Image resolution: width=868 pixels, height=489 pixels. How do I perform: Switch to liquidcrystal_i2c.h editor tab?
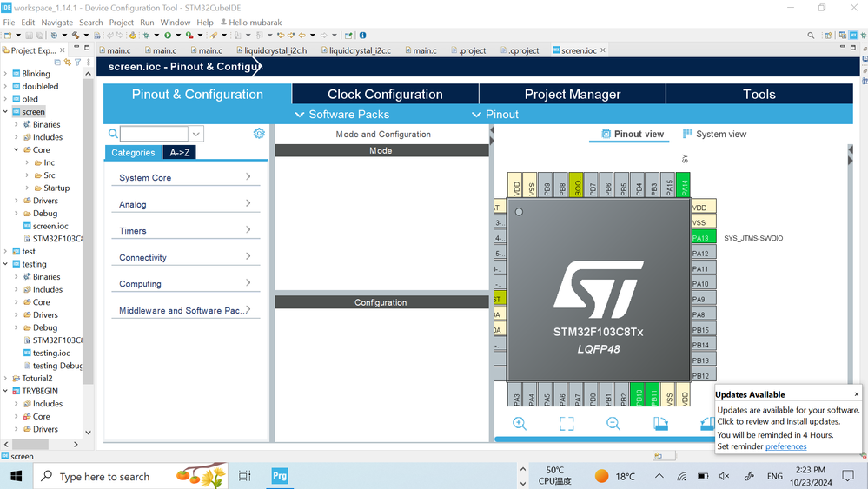pyautogui.click(x=271, y=50)
